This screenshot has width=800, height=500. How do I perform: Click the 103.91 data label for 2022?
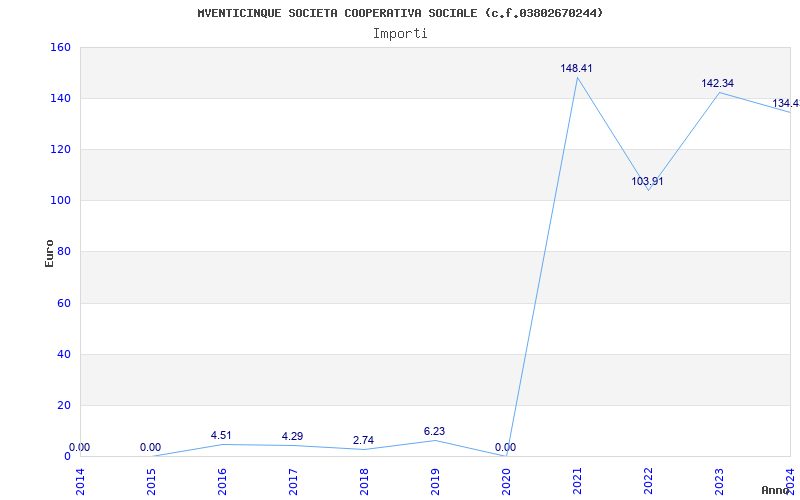pos(647,181)
